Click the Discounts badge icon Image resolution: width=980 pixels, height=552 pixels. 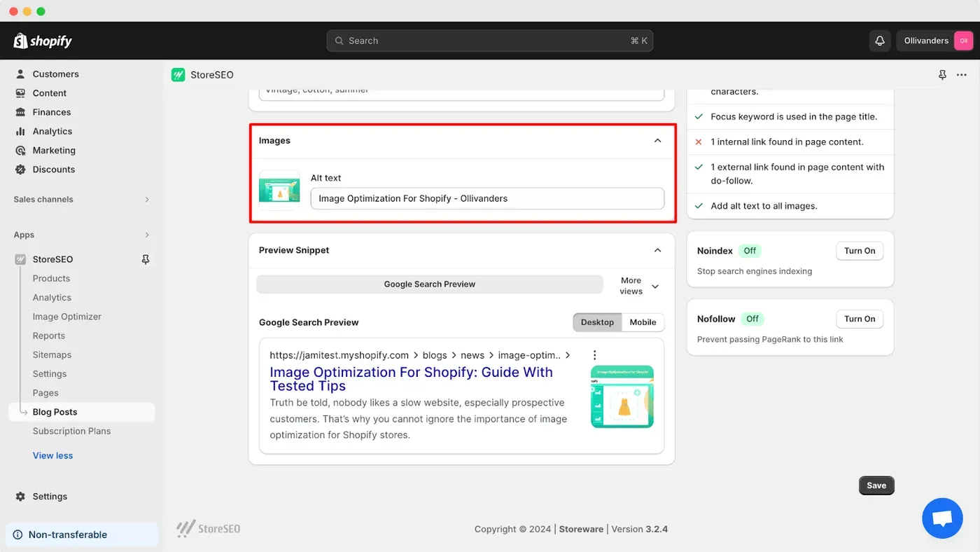click(x=20, y=169)
